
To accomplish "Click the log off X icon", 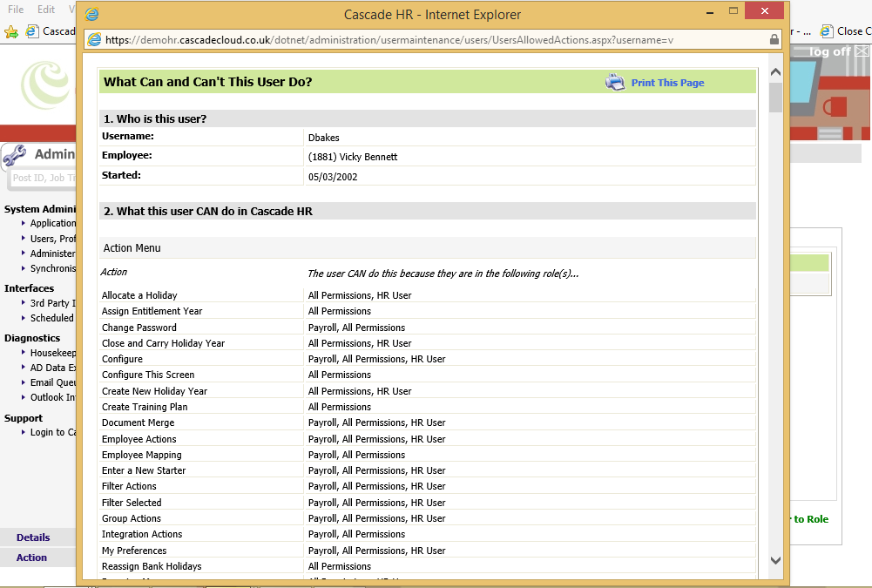I will coord(862,51).
